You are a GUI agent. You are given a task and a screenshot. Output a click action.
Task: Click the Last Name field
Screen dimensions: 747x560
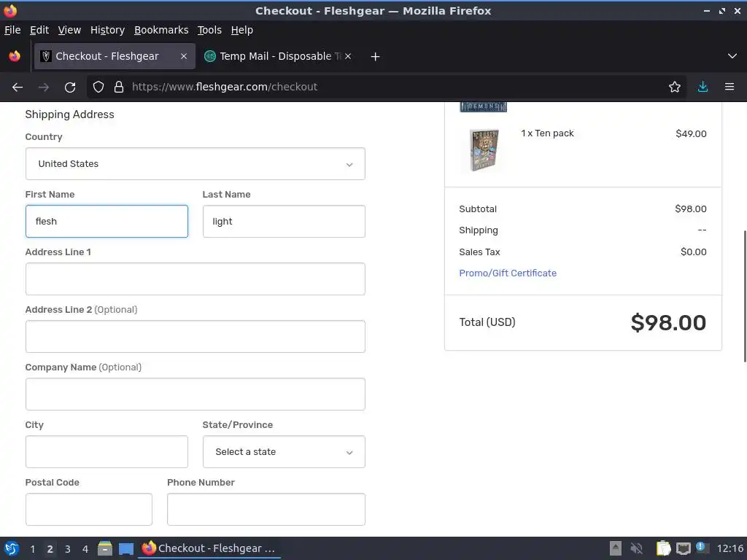[284, 222]
